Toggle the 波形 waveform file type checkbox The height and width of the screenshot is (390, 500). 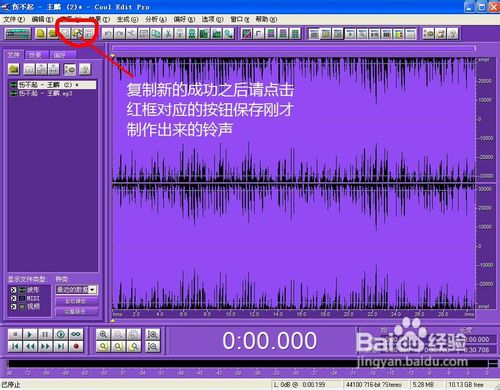(x=13, y=290)
